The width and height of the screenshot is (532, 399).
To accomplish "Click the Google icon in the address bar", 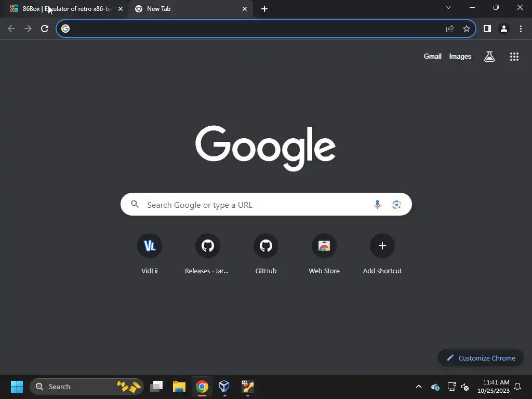I will point(65,29).
